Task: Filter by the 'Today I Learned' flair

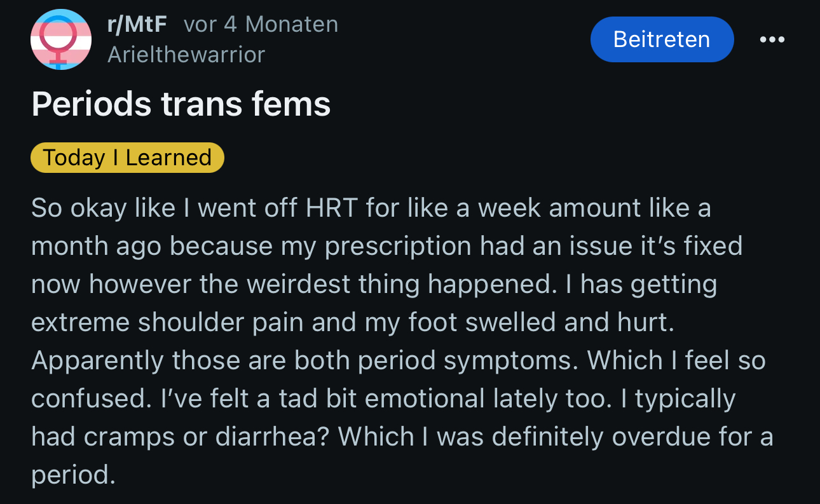Action: coord(127,158)
